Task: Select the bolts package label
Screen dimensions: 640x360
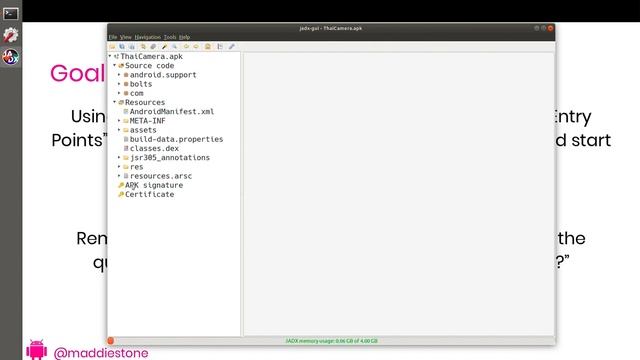Action: tap(141, 84)
